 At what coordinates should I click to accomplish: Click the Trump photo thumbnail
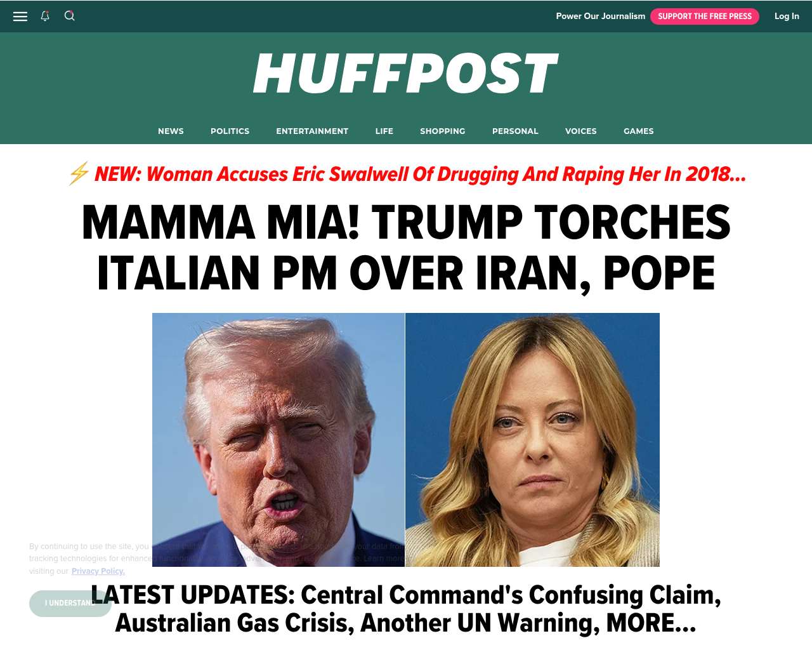pos(278,439)
